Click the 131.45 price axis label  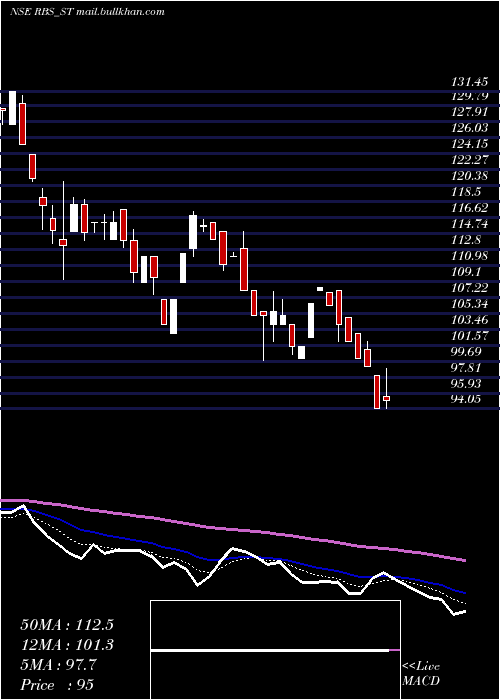(470, 82)
